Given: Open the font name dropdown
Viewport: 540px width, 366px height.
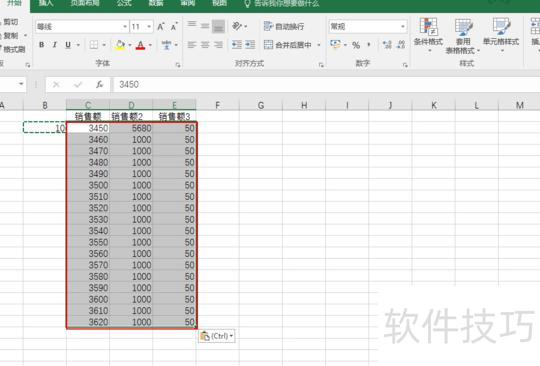Looking at the screenshot, I should coord(125,27).
